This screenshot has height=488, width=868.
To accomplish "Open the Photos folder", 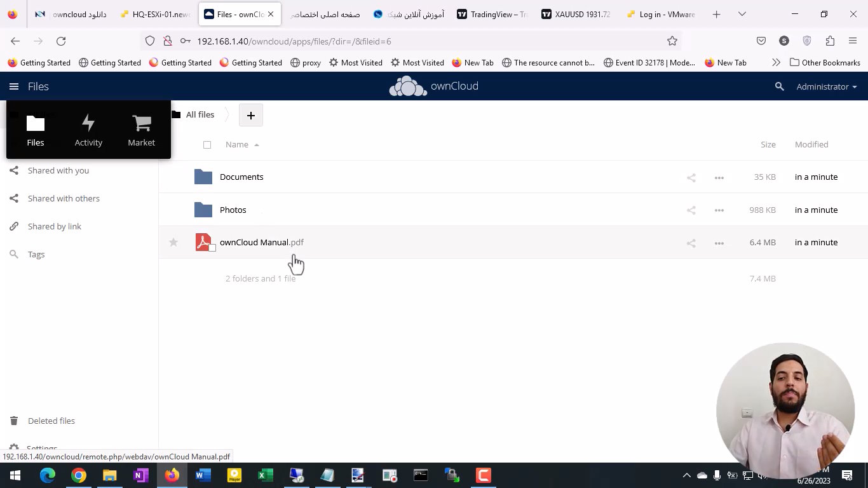I will tap(233, 210).
